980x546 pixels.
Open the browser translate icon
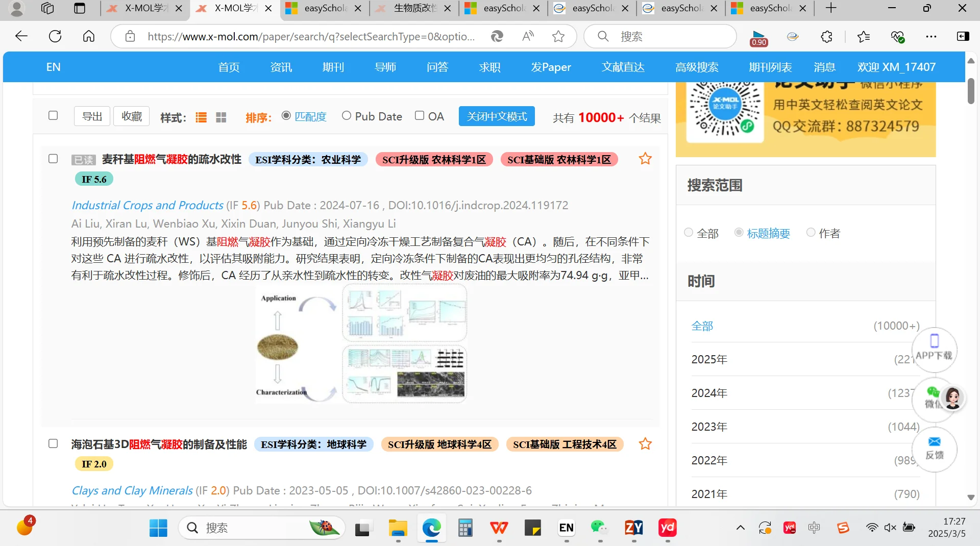(497, 36)
